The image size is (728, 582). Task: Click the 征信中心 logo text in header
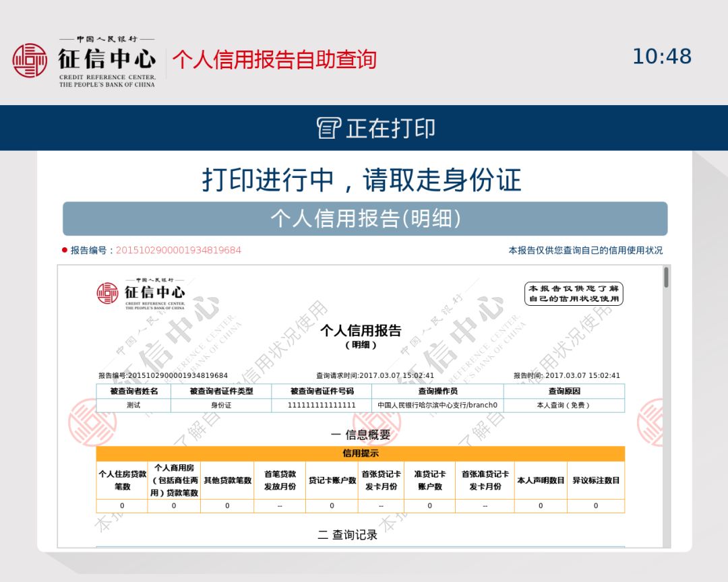coord(107,59)
